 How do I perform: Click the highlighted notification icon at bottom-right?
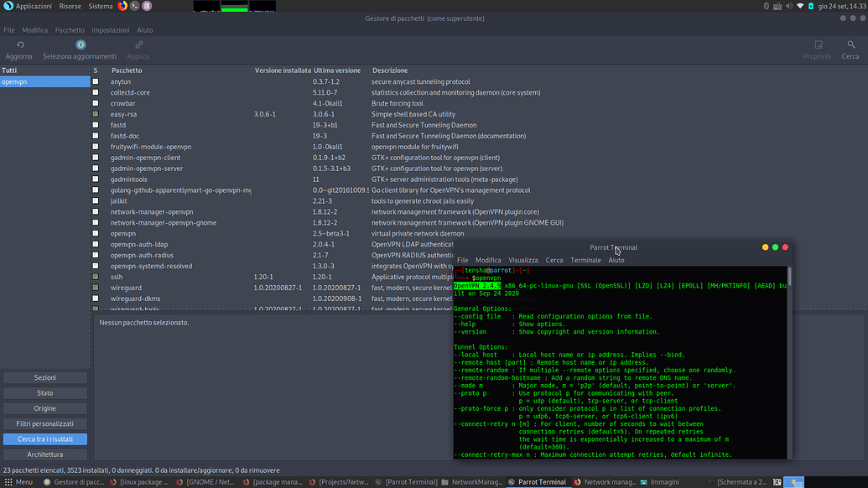[794, 482]
